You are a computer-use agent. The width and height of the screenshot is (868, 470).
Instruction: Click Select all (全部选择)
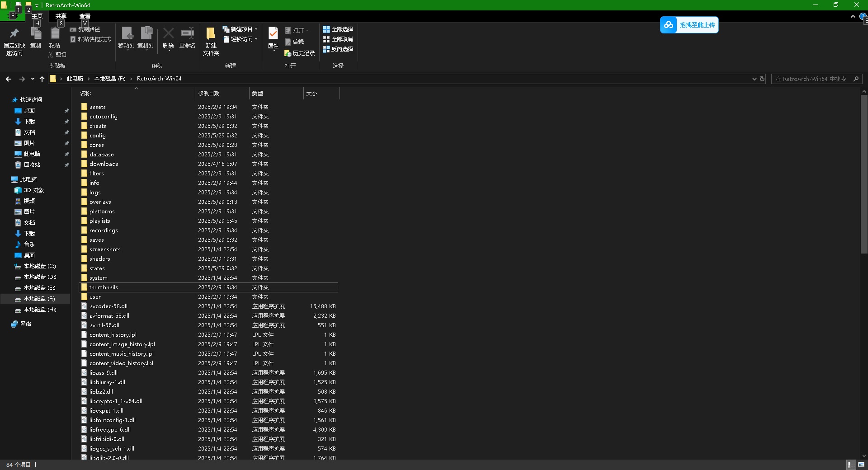338,29
